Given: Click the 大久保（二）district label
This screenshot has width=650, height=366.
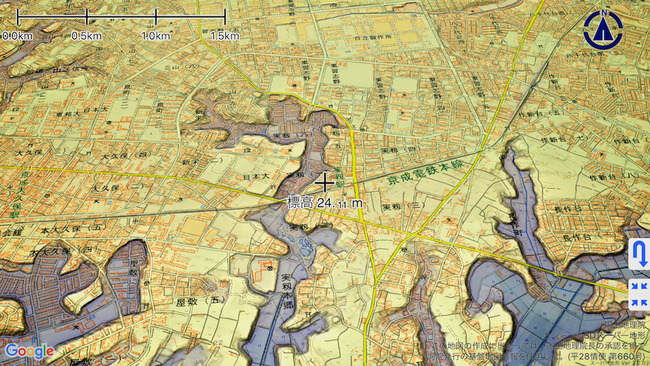Looking at the screenshot, I should pos(120,187).
